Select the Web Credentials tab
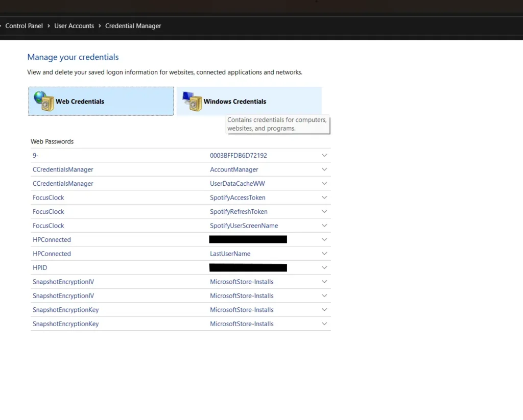This screenshot has width=523, height=420. point(80,102)
